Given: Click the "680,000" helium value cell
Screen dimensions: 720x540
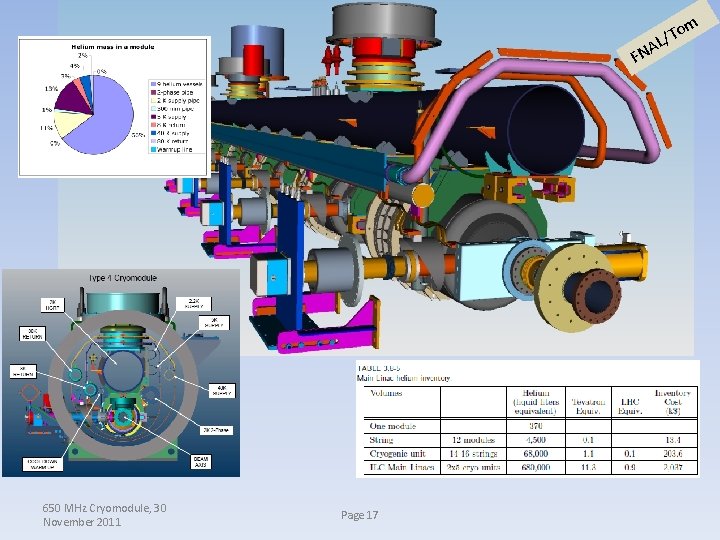Looking at the screenshot, I should click(x=536, y=467).
